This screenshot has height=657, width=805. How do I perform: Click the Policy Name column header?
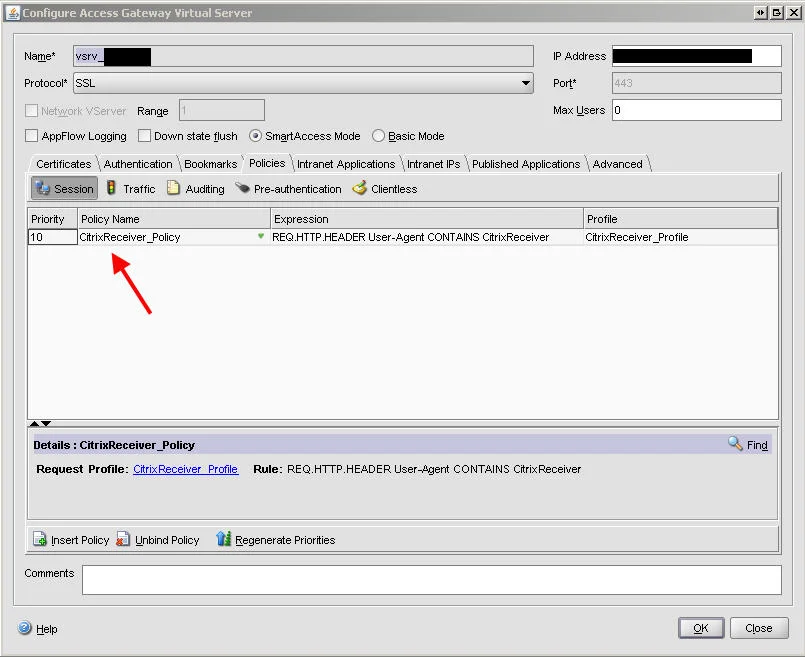[x=174, y=219]
